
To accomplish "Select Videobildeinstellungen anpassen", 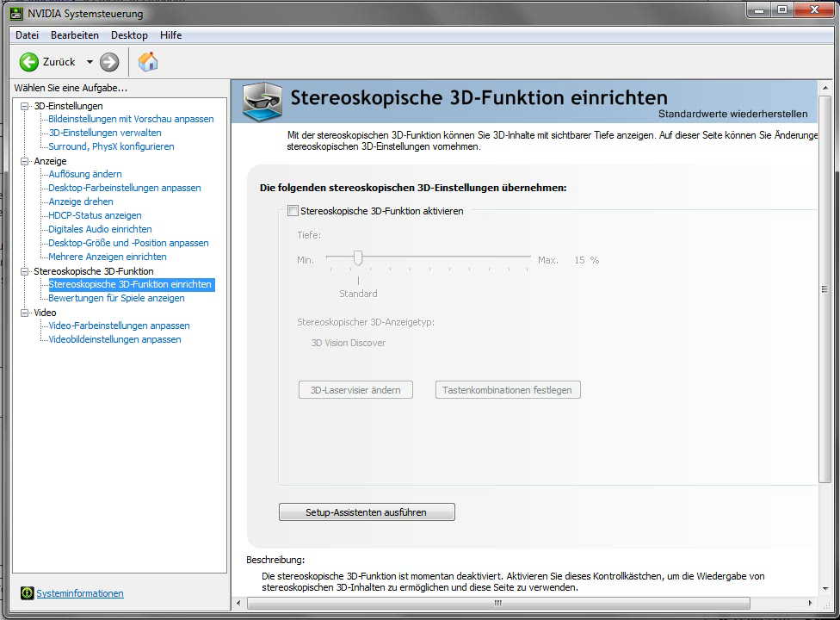I will [114, 339].
